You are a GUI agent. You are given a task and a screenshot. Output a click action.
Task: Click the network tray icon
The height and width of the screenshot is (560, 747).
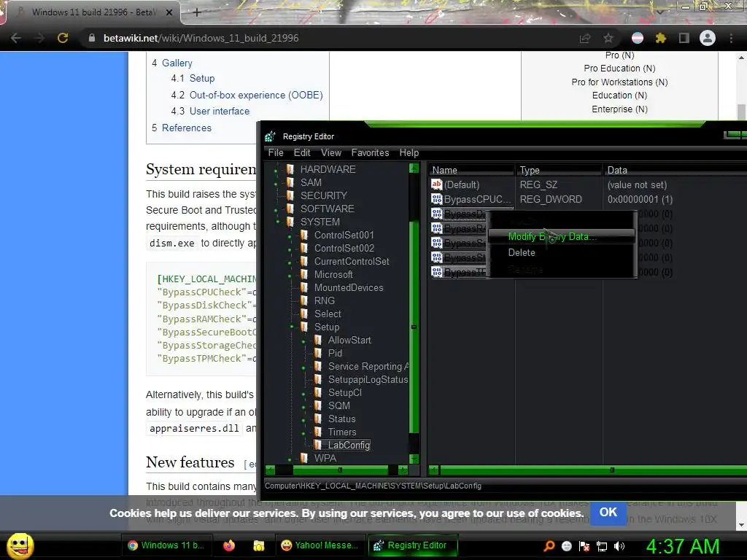point(602,546)
